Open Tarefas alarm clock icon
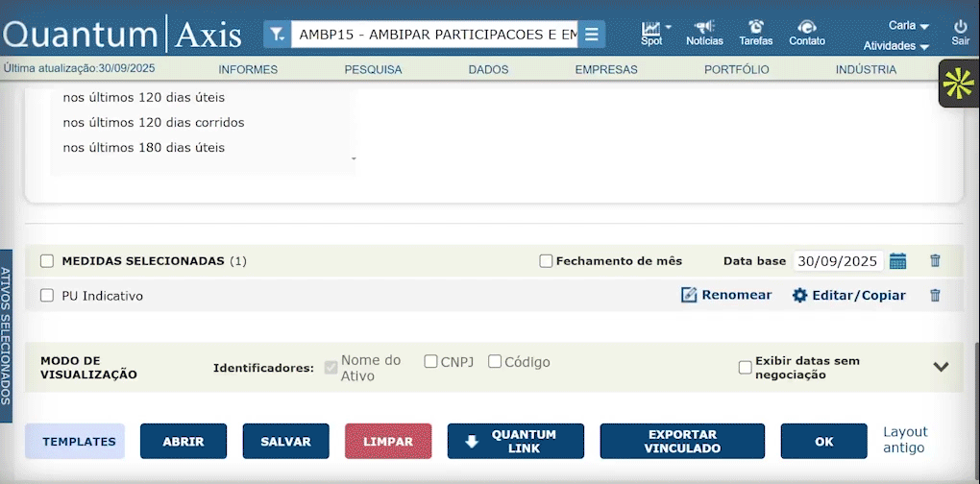 pos(756,27)
